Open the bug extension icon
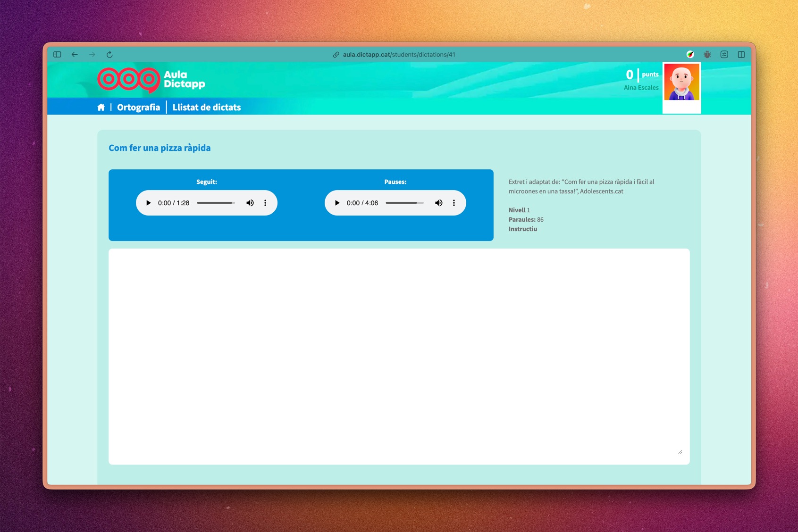Screen dimensions: 798x532 pos(707,54)
